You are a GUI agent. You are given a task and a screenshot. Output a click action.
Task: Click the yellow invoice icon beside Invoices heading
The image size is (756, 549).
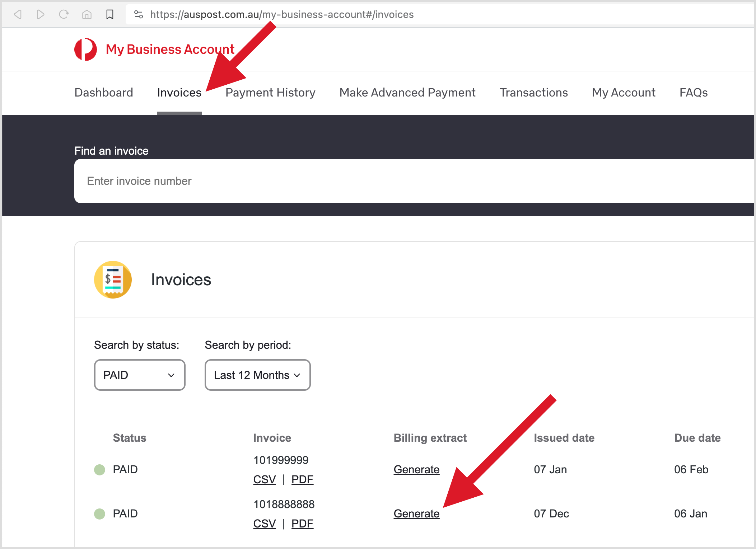coord(113,280)
